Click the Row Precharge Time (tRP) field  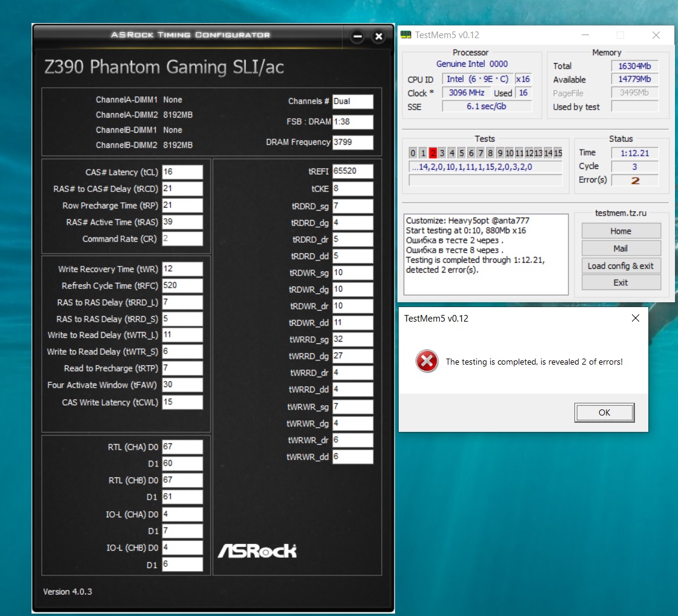click(x=182, y=205)
